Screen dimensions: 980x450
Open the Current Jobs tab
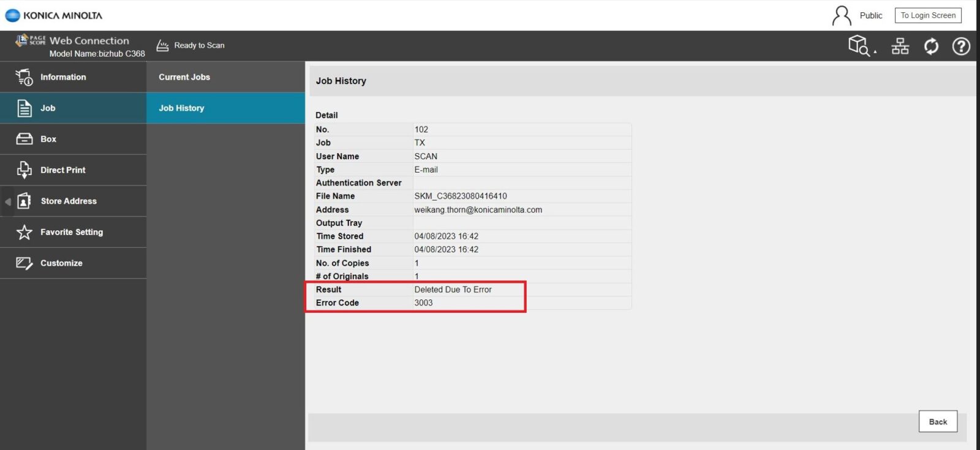tap(184, 77)
